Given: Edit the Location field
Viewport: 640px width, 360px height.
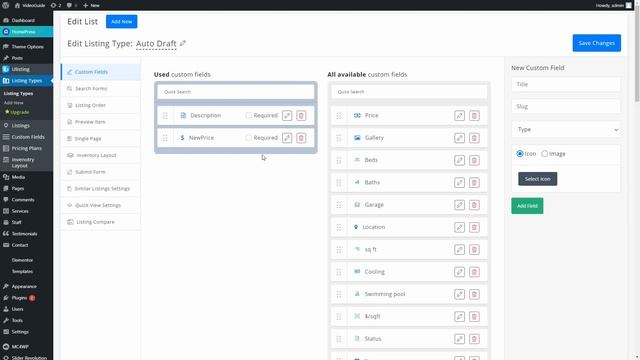Looking at the screenshot, I should 459,227.
